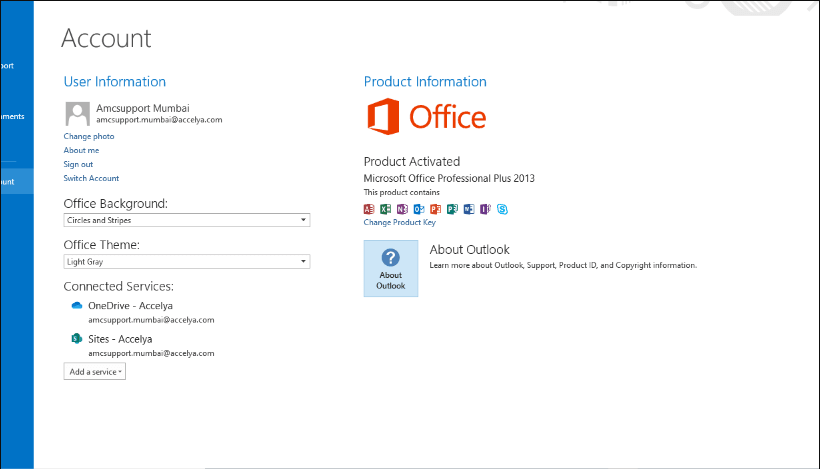Open the About me link
Screen dimensions: 820x469
tap(81, 150)
